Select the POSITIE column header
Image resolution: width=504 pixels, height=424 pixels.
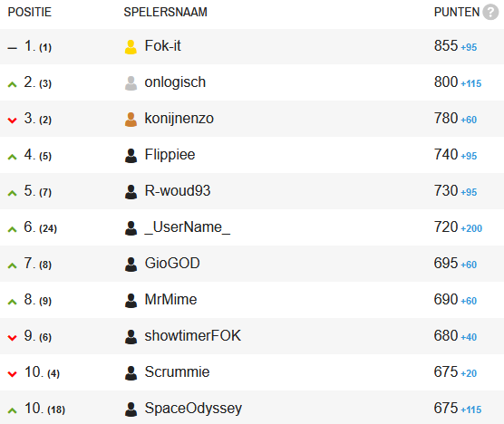[x=30, y=12]
